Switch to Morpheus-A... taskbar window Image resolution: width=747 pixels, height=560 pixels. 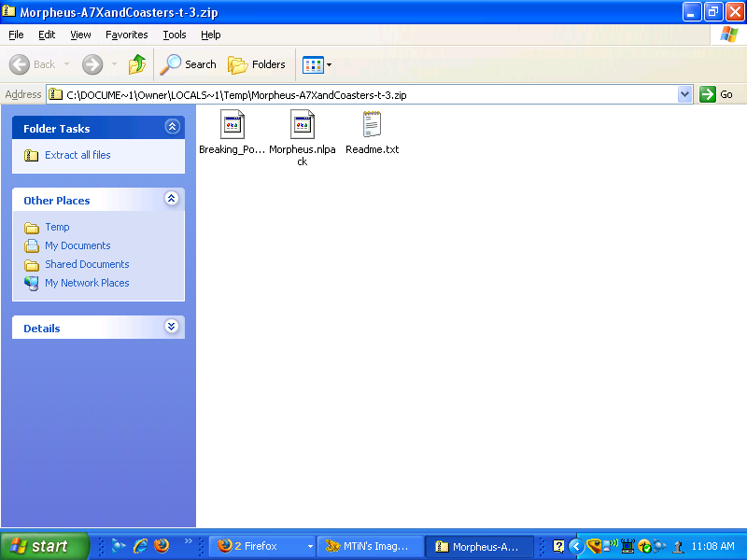(478, 546)
